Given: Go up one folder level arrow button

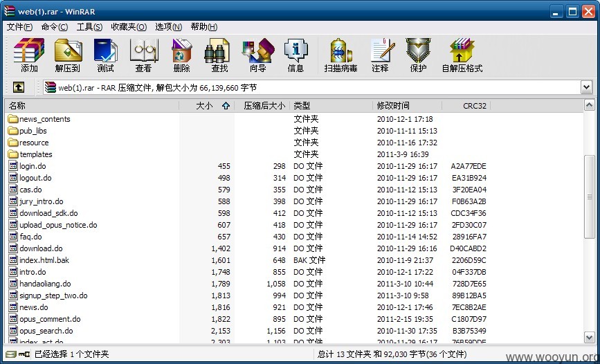Looking at the screenshot, I should pyautogui.click(x=19, y=87).
